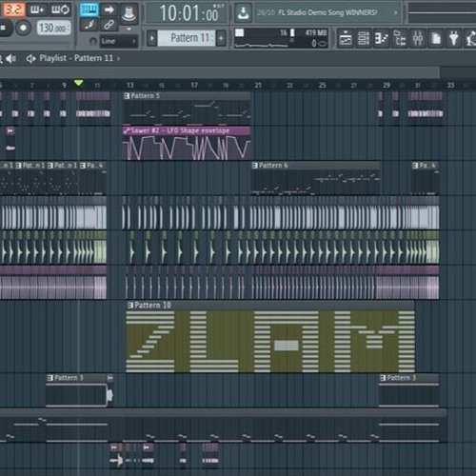
Task: Toggle wait for input to start playing
Action: pos(37,10)
